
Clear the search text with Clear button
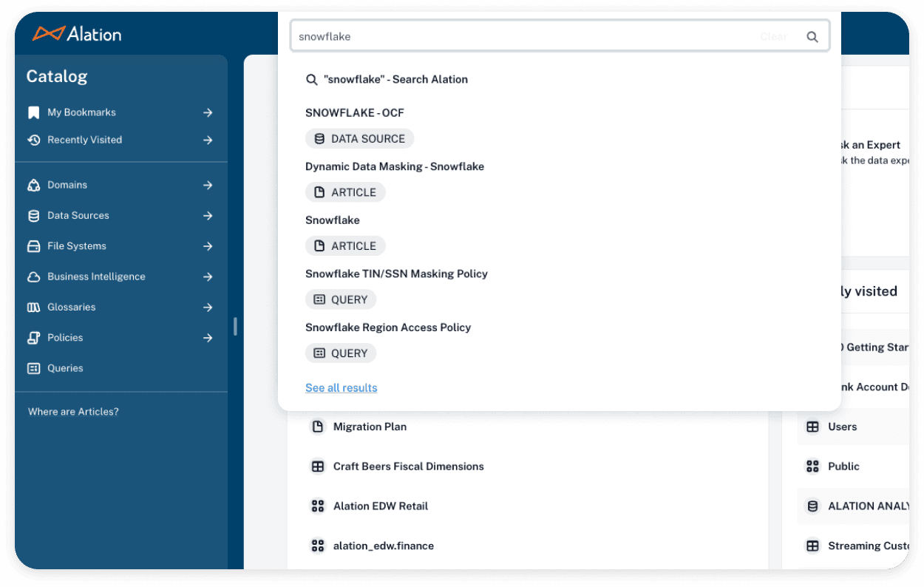[x=773, y=37]
